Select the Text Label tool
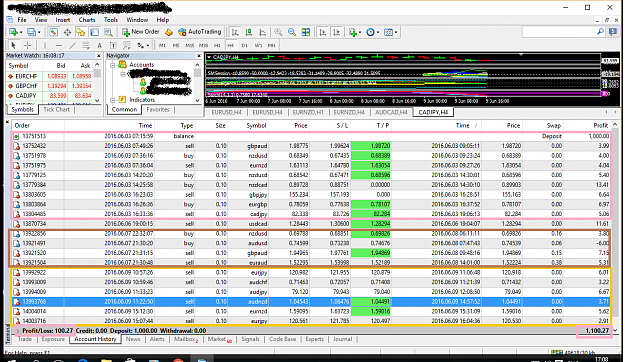Viewport: 625px width, 362px height. point(113,45)
